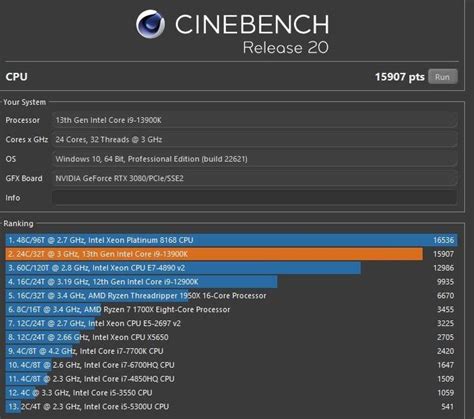Click the score 12986 in ranking
474x419 pixels.
pyautogui.click(x=444, y=268)
